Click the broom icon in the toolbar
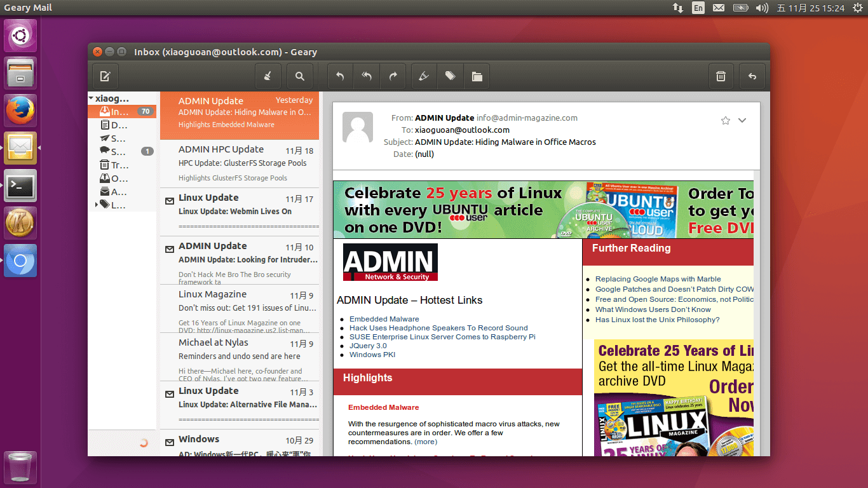Image resolution: width=868 pixels, height=488 pixels. point(268,76)
